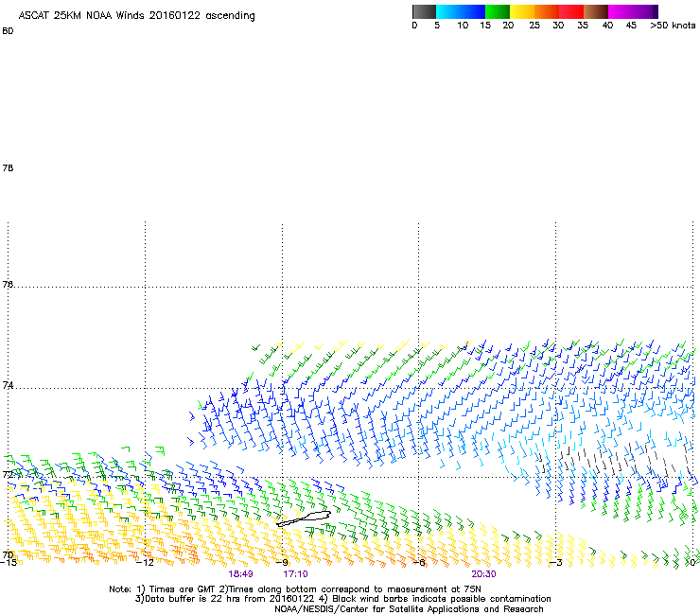Click the latitude label '72'

(x=8, y=474)
